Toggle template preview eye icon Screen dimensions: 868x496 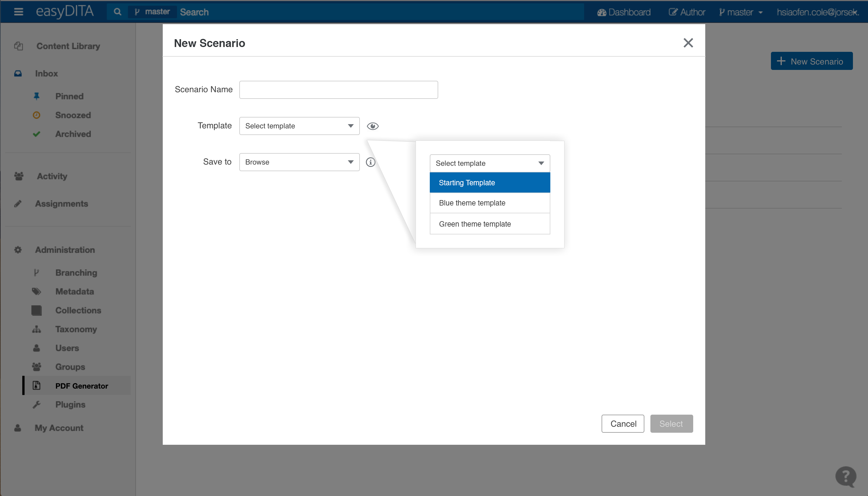click(373, 126)
